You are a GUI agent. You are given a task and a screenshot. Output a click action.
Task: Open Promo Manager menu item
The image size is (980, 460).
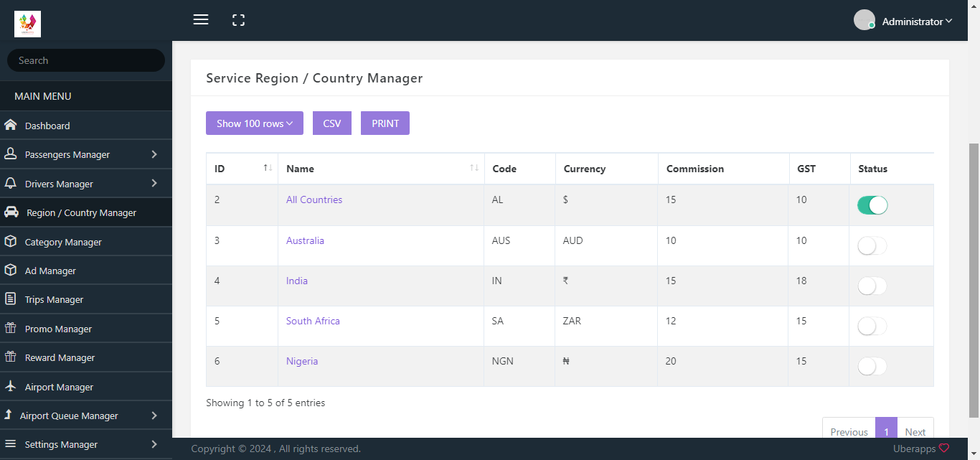[x=86, y=329]
